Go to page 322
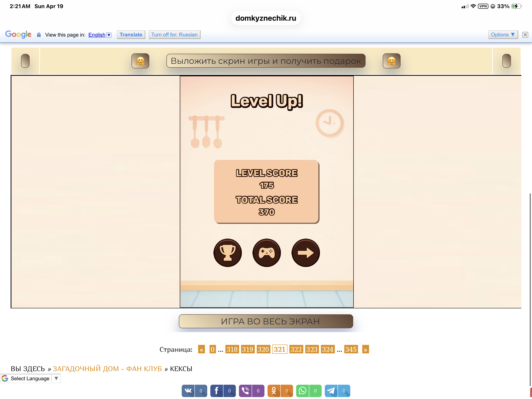Viewport: 532px width, 399px height. (296, 349)
